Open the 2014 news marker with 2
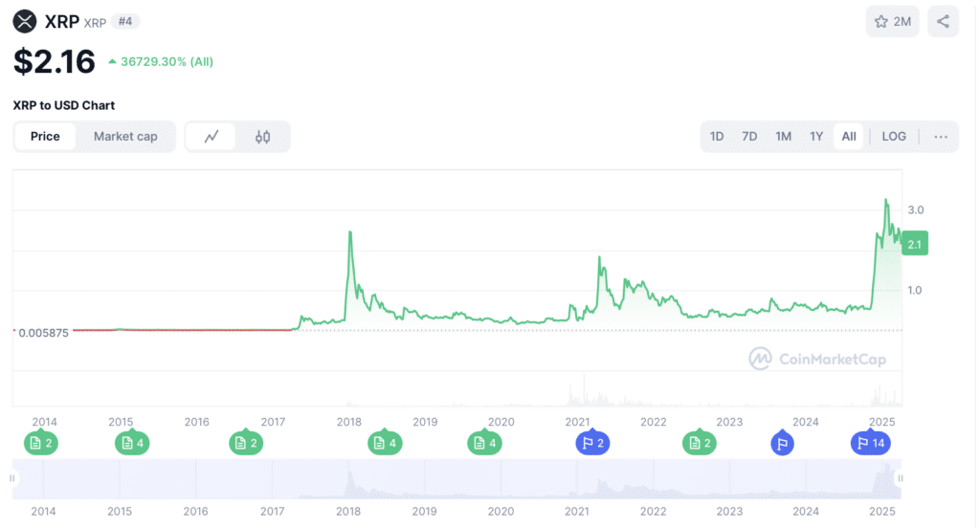 tap(41, 443)
